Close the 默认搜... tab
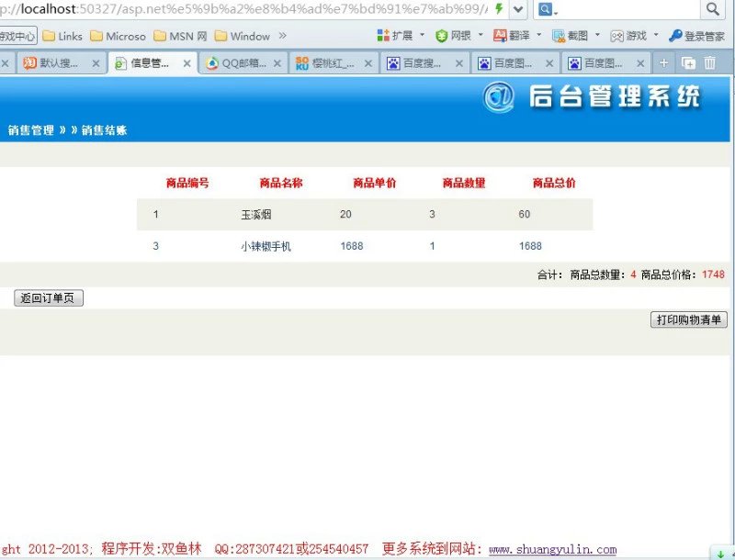This screenshot has width=735, height=560. (x=96, y=63)
